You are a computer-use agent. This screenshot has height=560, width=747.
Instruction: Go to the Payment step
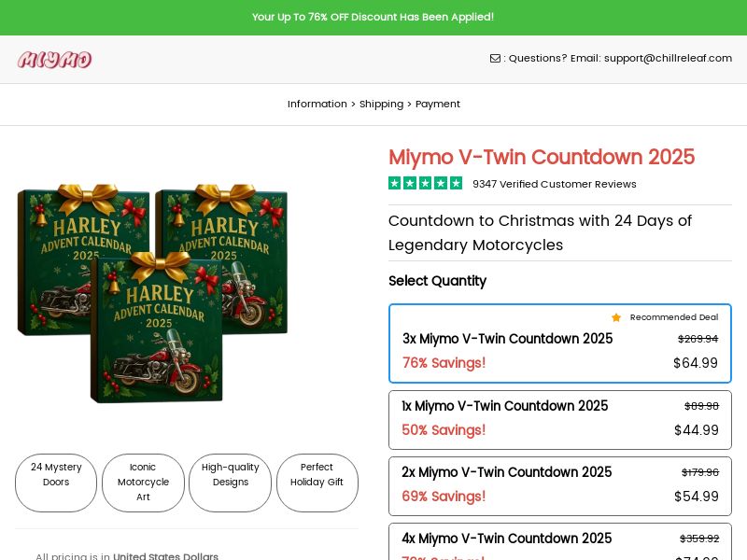click(438, 104)
